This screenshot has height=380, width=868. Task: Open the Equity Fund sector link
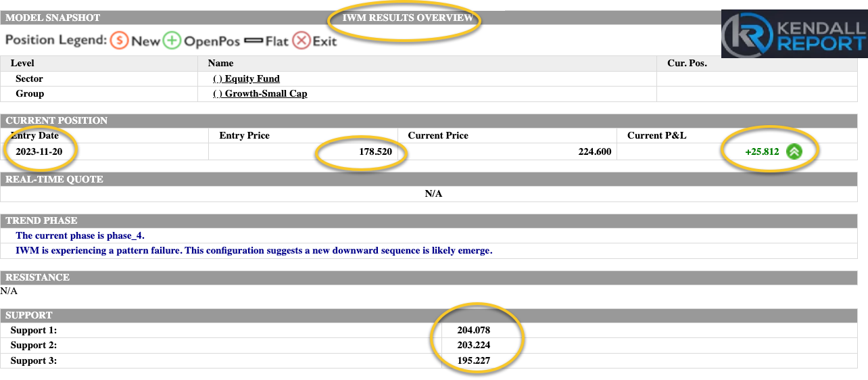(246, 78)
